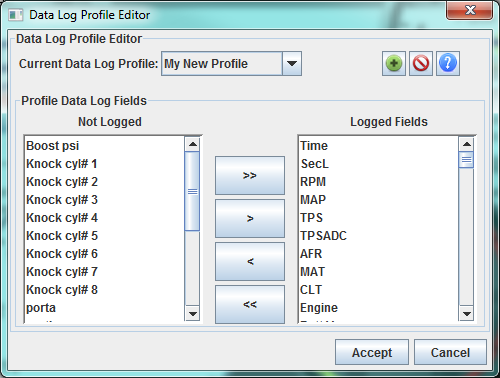Click the Cancel button
The image size is (500, 378).
[x=450, y=352]
